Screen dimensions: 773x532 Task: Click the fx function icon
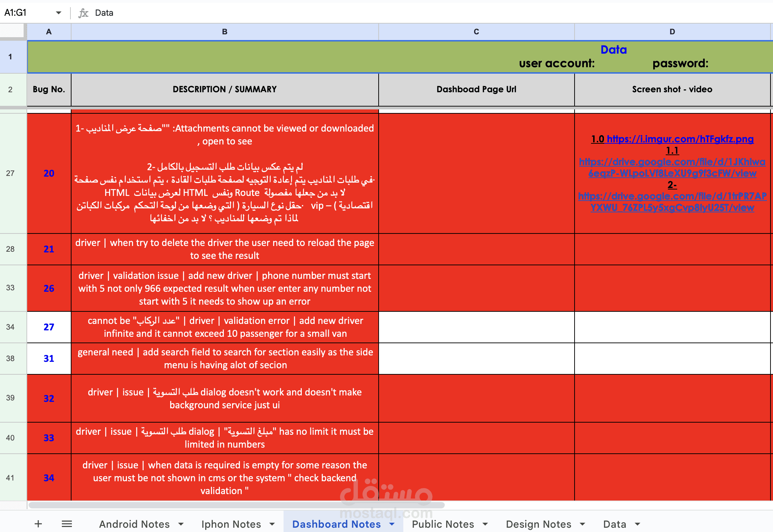point(83,13)
